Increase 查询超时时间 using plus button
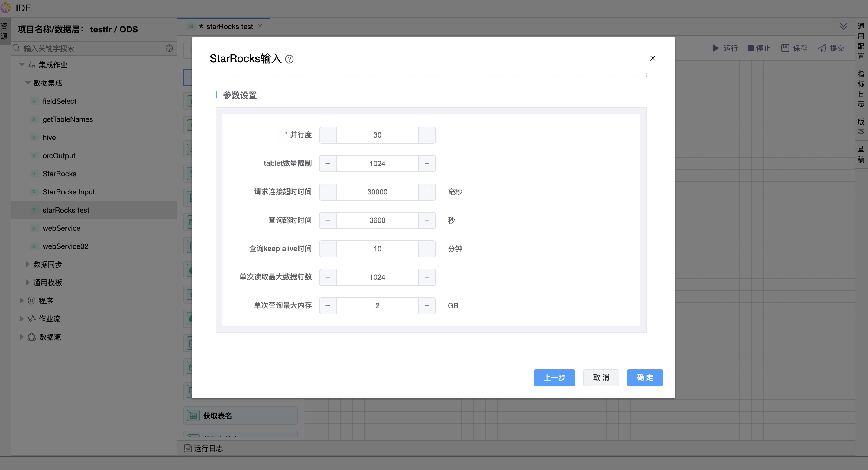 [x=426, y=220]
